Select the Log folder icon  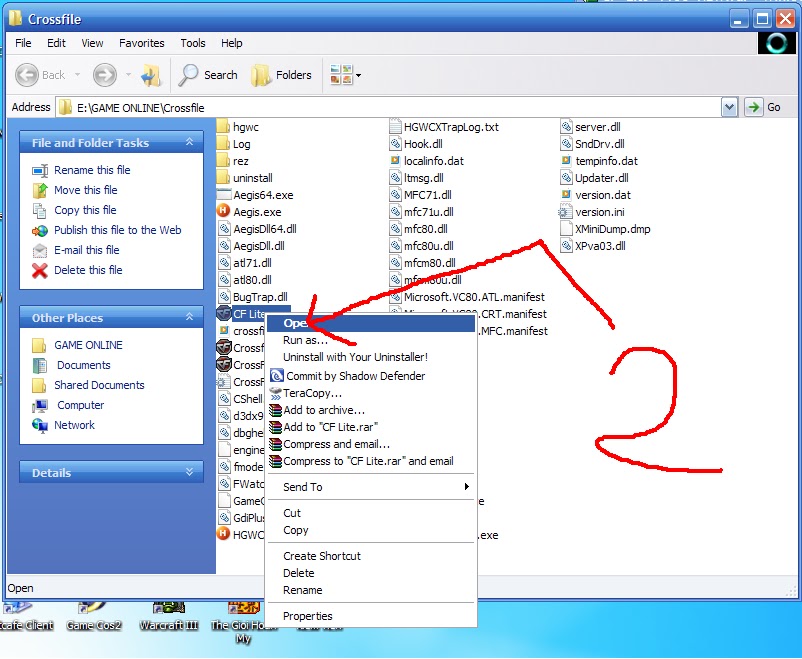point(223,144)
